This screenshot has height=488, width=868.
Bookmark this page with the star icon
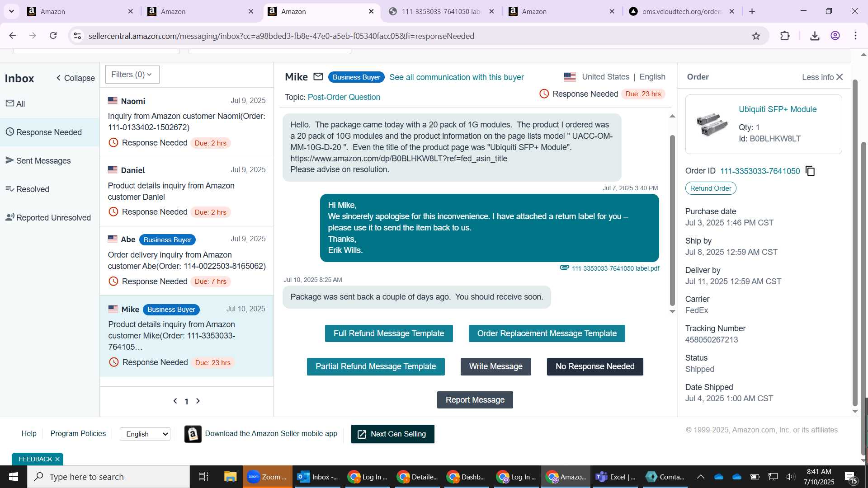756,36
